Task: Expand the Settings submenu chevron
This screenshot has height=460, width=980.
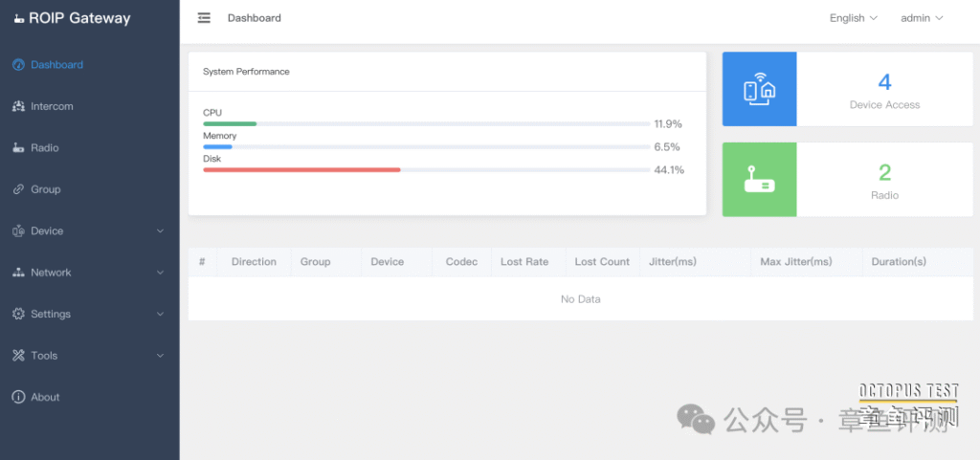Action: (x=160, y=314)
